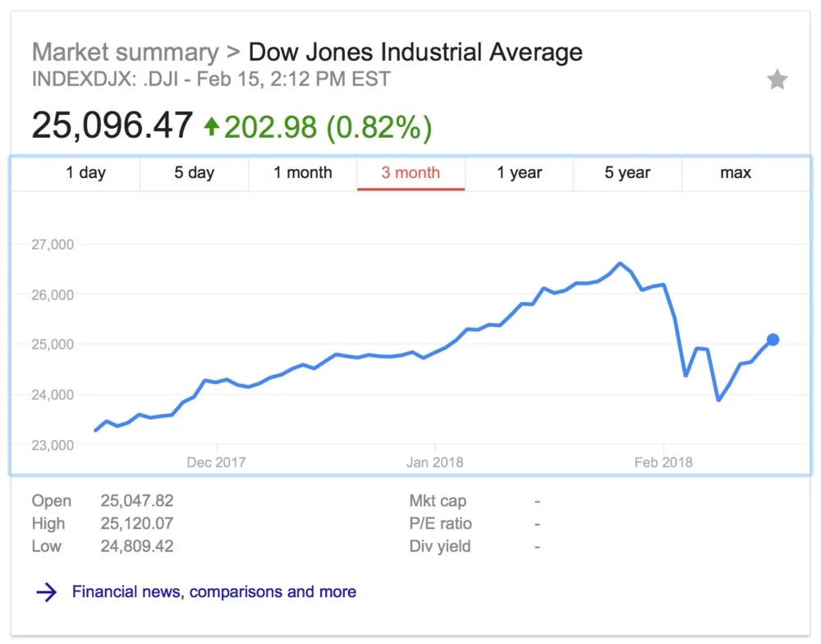Open the Market summary breadcrumb link
The image size is (821, 644).
click(x=125, y=53)
